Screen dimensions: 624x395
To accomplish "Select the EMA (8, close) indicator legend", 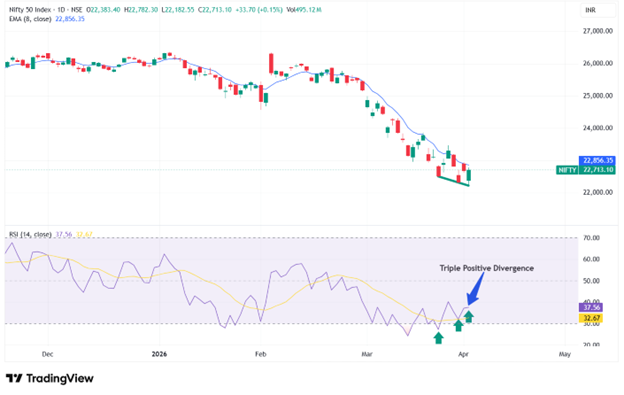I will [30, 19].
